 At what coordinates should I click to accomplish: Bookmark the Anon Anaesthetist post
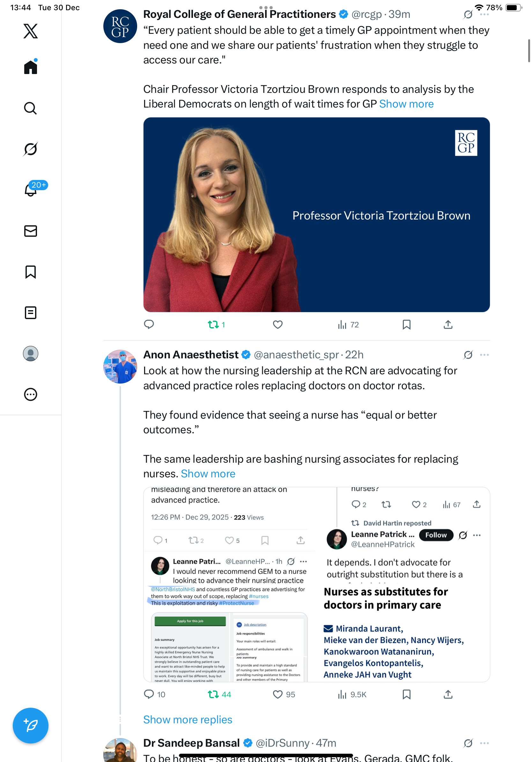(406, 694)
